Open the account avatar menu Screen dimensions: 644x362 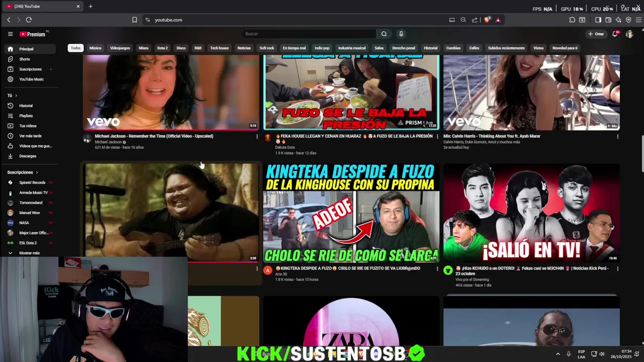(x=629, y=34)
